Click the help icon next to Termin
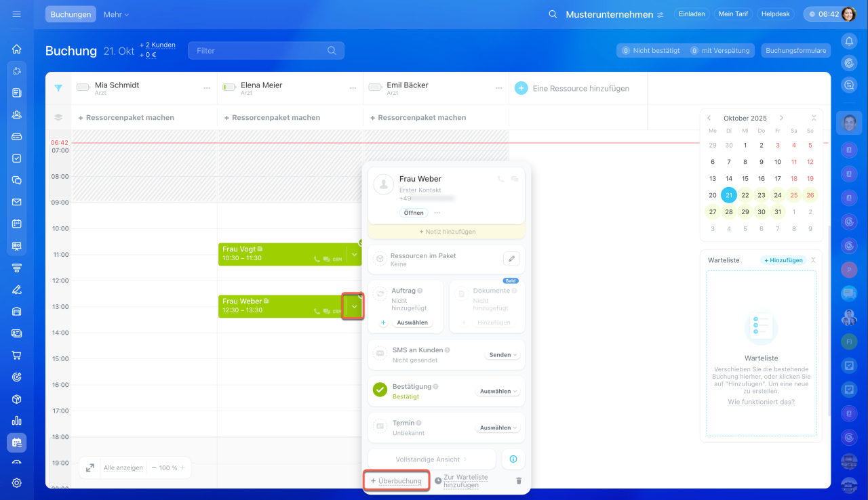Image resolution: width=868 pixels, height=500 pixels. 420,423
